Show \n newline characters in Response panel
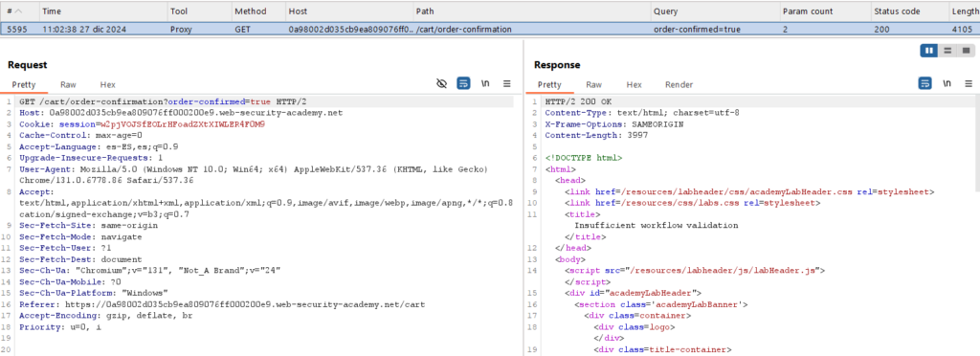 click(x=947, y=83)
